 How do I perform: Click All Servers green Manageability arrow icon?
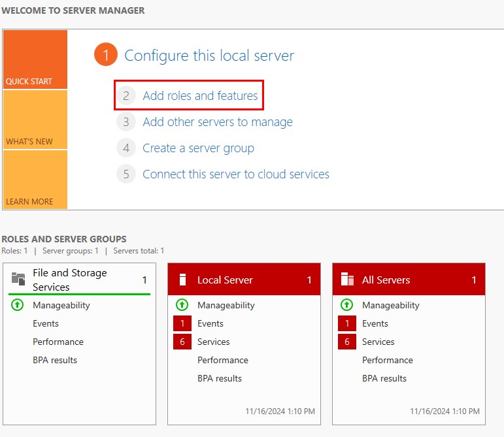click(x=347, y=305)
